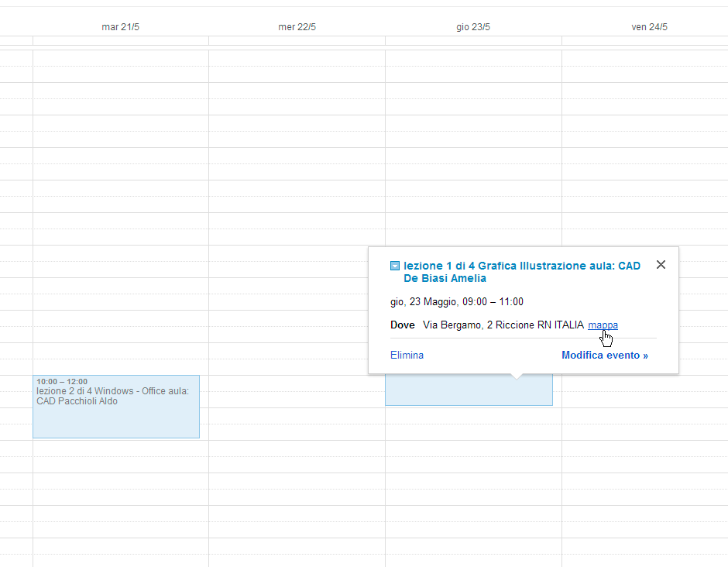Click the all-day row under mar 21/5
728x567 pixels.
121,41
